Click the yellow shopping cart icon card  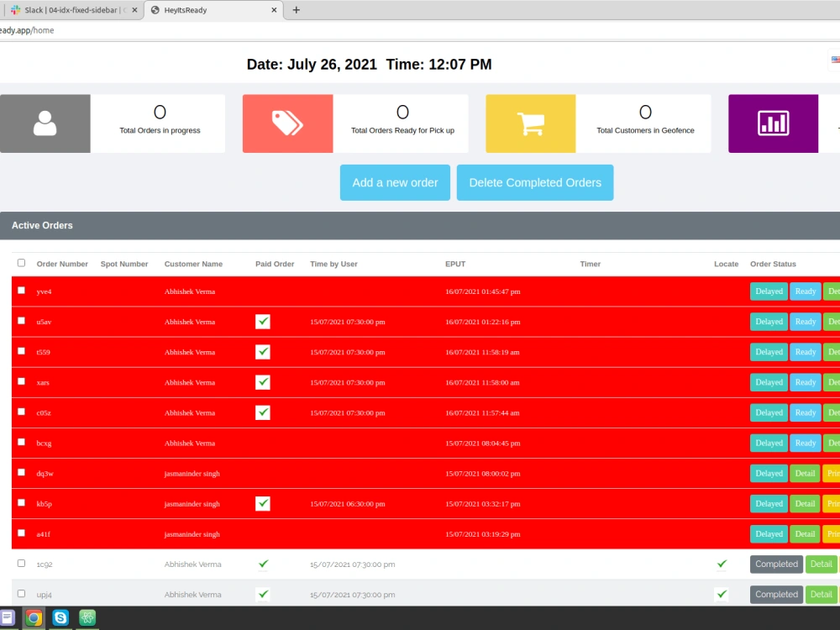[530, 123]
